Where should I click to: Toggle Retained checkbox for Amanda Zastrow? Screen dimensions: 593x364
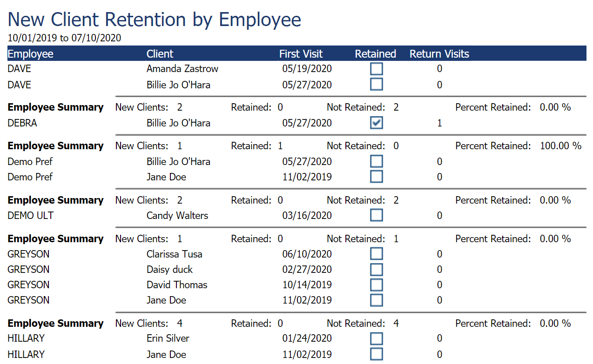[x=376, y=69]
